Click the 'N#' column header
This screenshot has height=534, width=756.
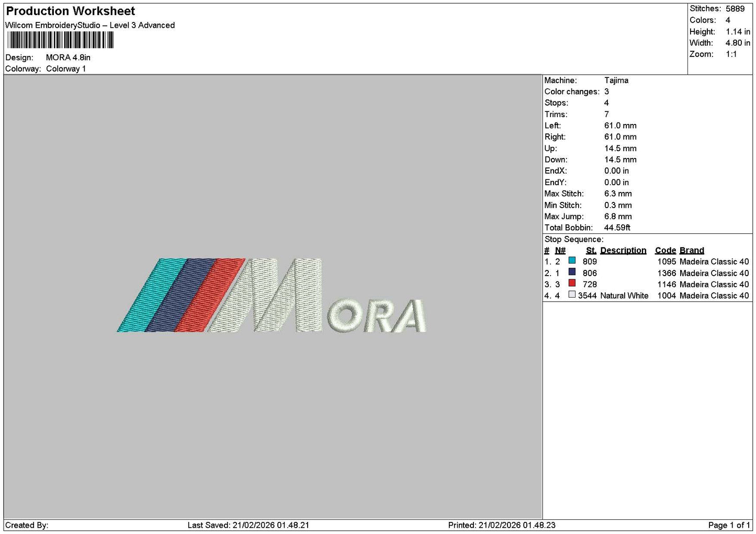pos(560,251)
